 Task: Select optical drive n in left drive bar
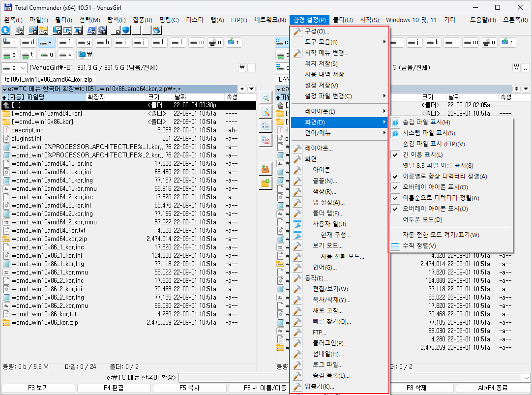click(x=215, y=42)
